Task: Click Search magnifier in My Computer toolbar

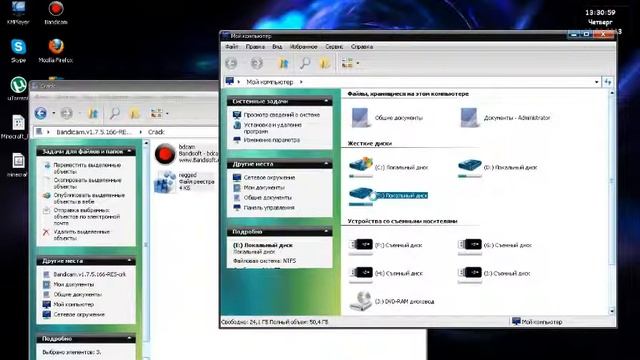Action: coord(304,63)
